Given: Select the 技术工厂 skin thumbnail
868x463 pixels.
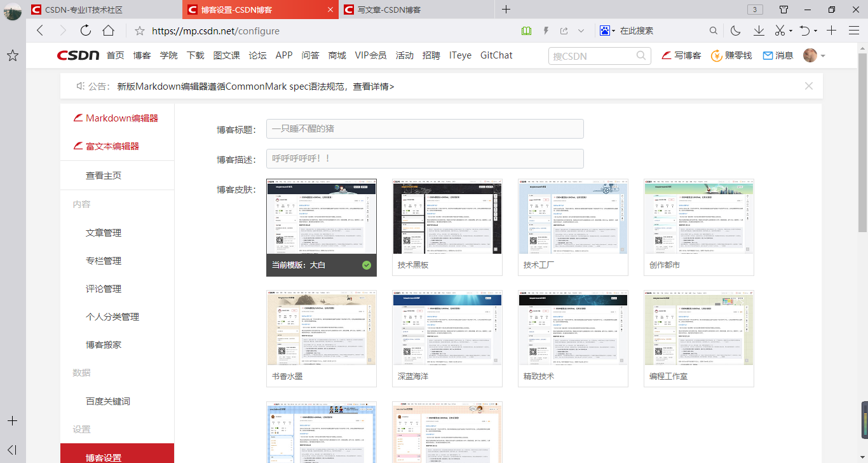Looking at the screenshot, I should [573, 228].
